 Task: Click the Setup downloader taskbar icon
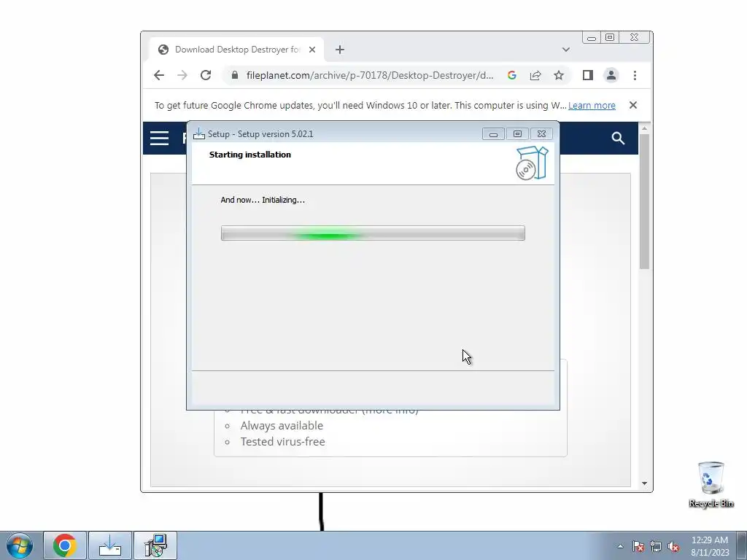[x=110, y=545]
